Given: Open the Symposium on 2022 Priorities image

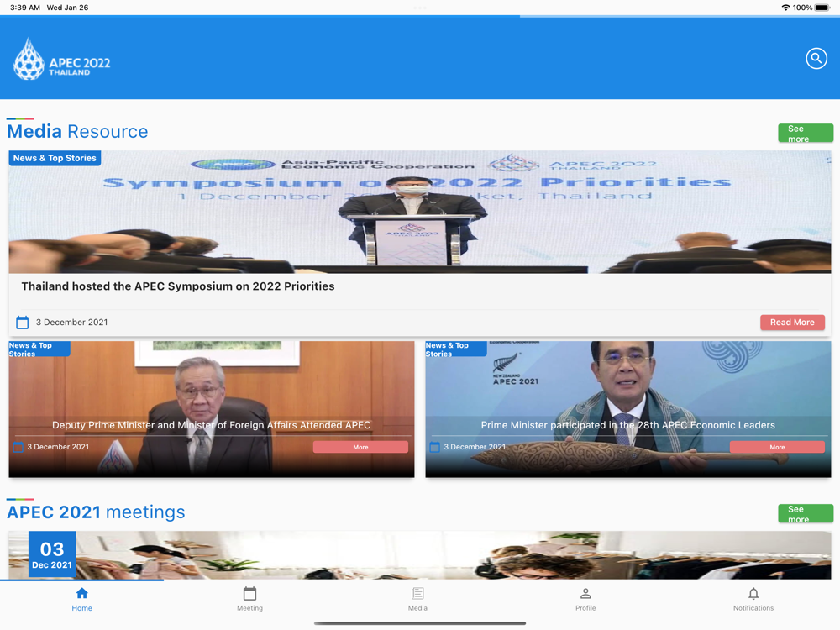Looking at the screenshot, I should click(420, 213).
